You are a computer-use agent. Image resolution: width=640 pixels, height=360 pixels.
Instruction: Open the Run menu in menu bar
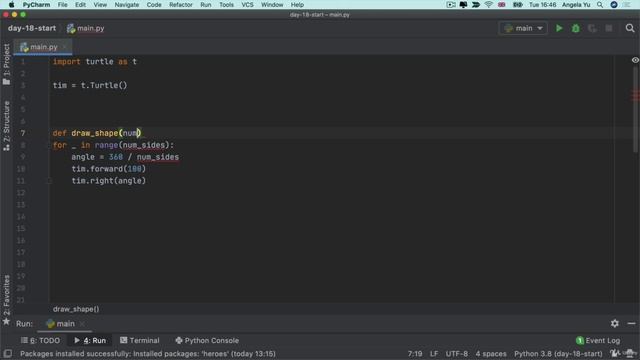point(206,4)
